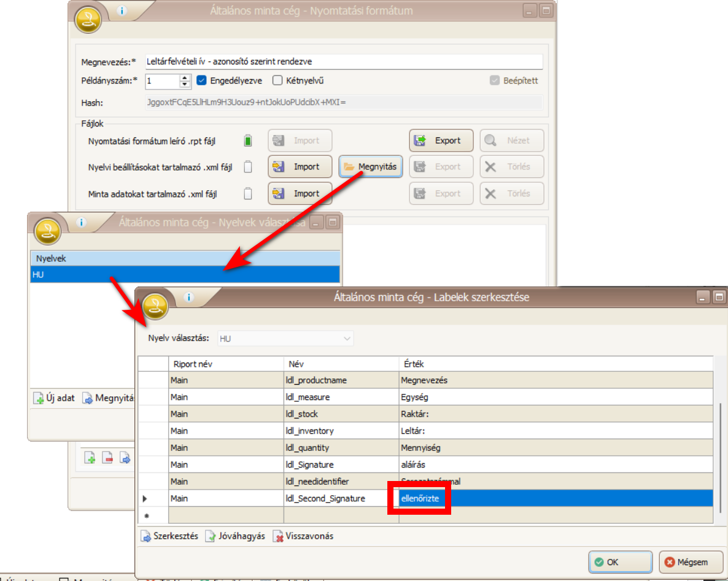Open the Nyelv választás dropdown
The image size is (728, 581).
click(347, 339)
